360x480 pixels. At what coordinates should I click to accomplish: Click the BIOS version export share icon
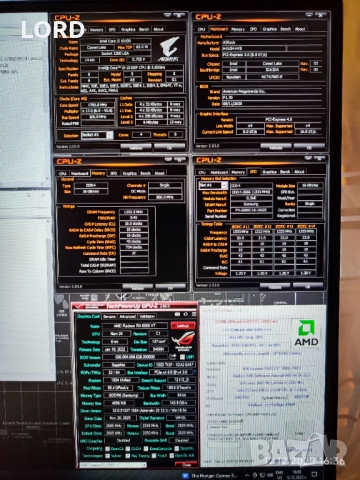(x=174, y=357)
